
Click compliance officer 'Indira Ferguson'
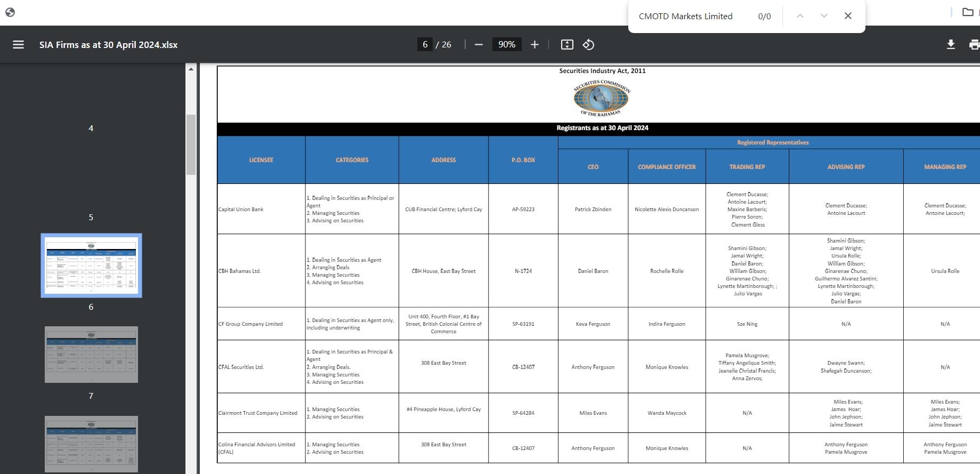(x=667, y=324)
